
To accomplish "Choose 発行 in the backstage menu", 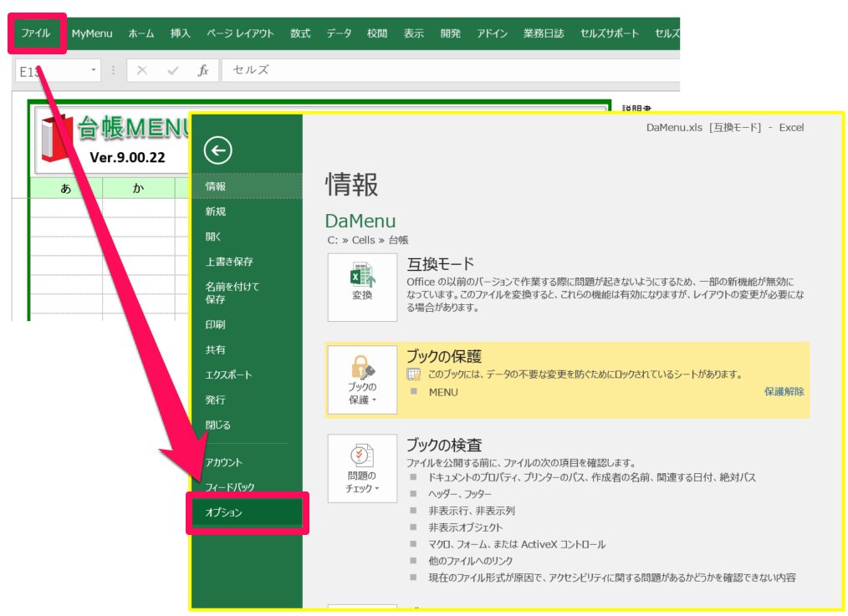I will [248, 400].
